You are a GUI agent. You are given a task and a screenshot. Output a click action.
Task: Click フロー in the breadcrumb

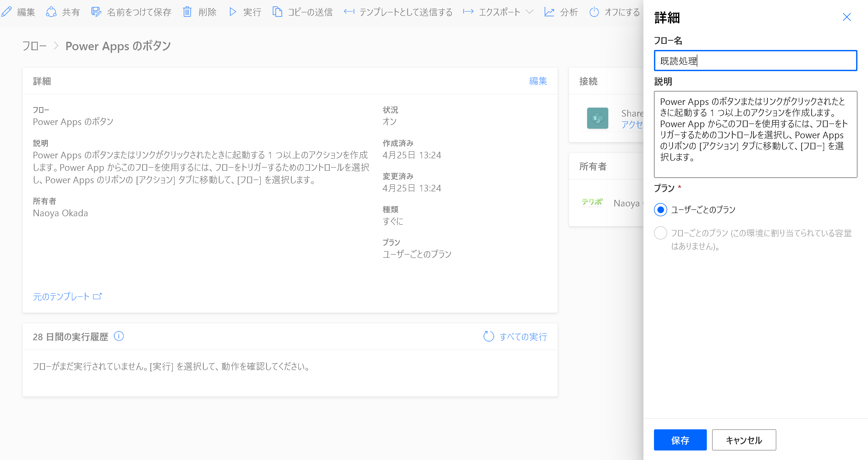click(x=34, y=46)
